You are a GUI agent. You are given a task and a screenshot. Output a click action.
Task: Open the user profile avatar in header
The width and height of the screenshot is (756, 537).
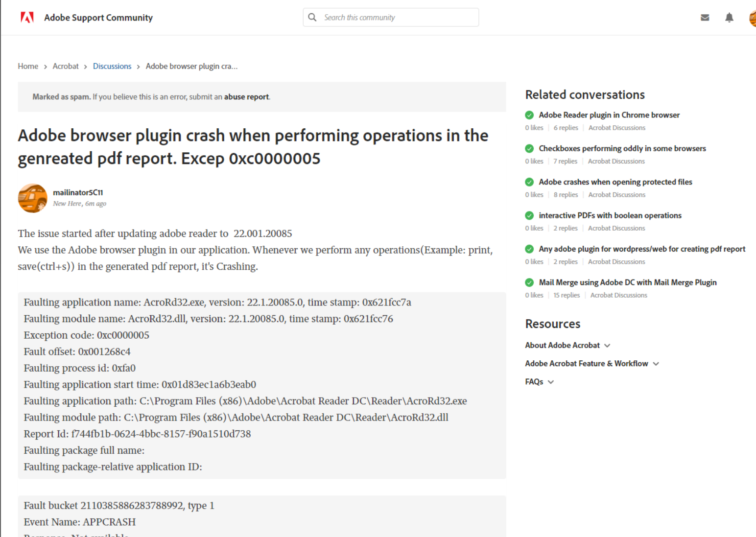(x=753, y=18)
